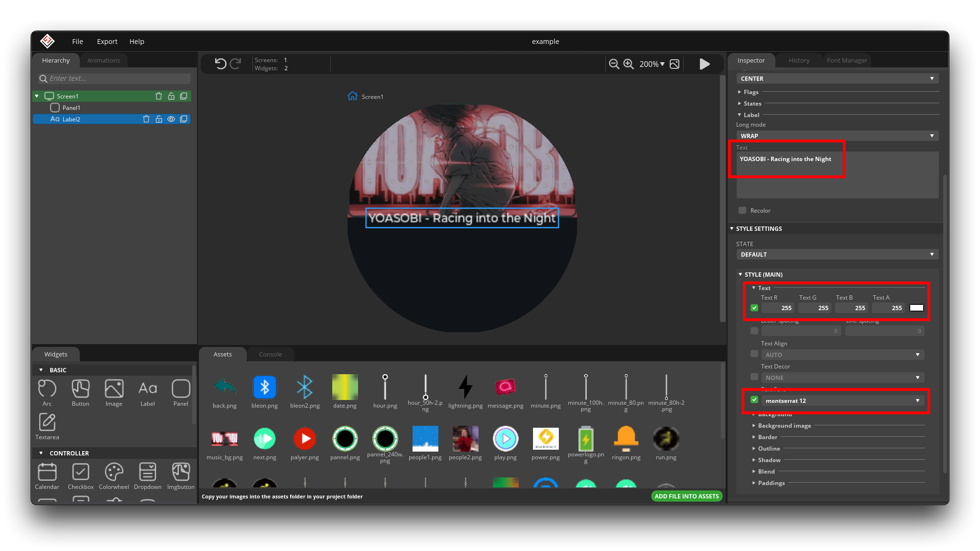
Task: Click the Redo arrow icon
Action: pos(235,64)
